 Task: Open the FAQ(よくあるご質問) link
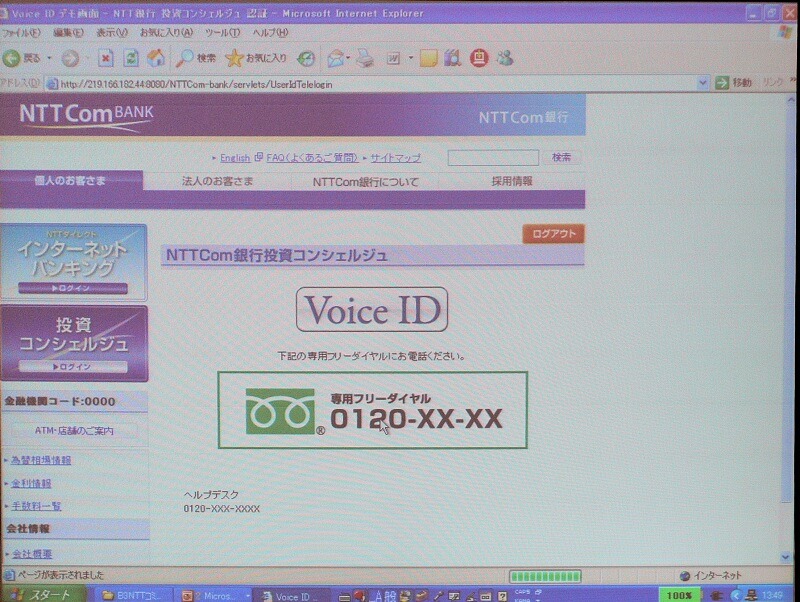point(312,158)
